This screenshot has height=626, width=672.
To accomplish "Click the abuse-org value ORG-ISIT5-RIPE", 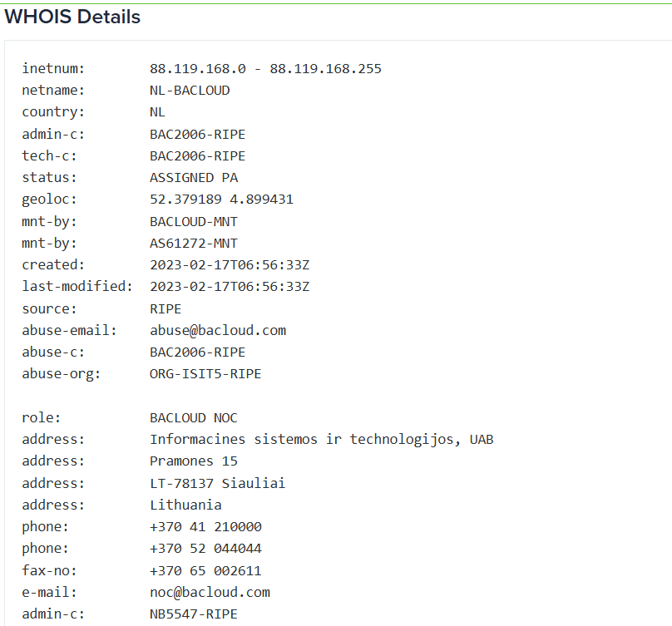I will click(x=205, y=373).
